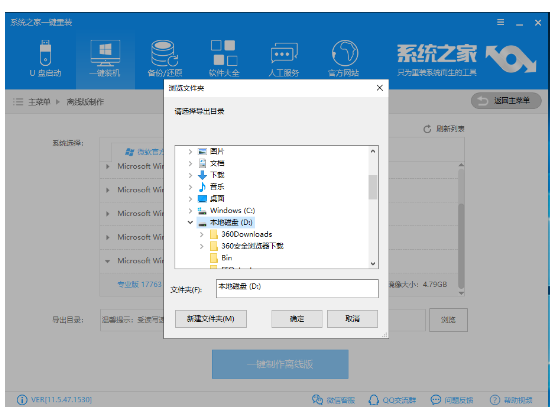The width and height of the screenshot is (556, 417).
Task: Select 本地磁盘 (D:) in the tree
Action: (x=226, y=222)
